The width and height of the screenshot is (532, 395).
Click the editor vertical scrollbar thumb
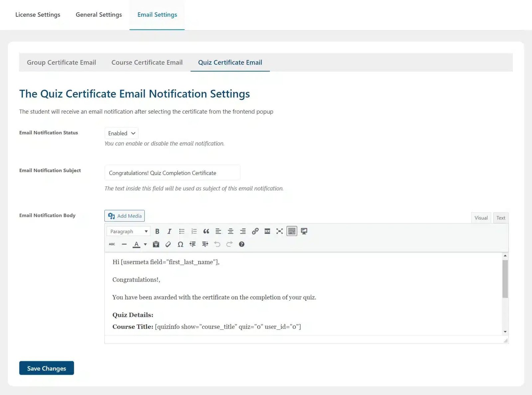[x=505, y=279]
